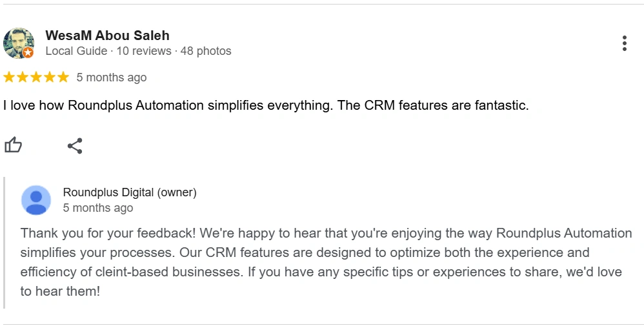644x328 pixels.
Task: Open WesaM Abou Saleh's reviewer profile name
Action: tap(107, 36)
